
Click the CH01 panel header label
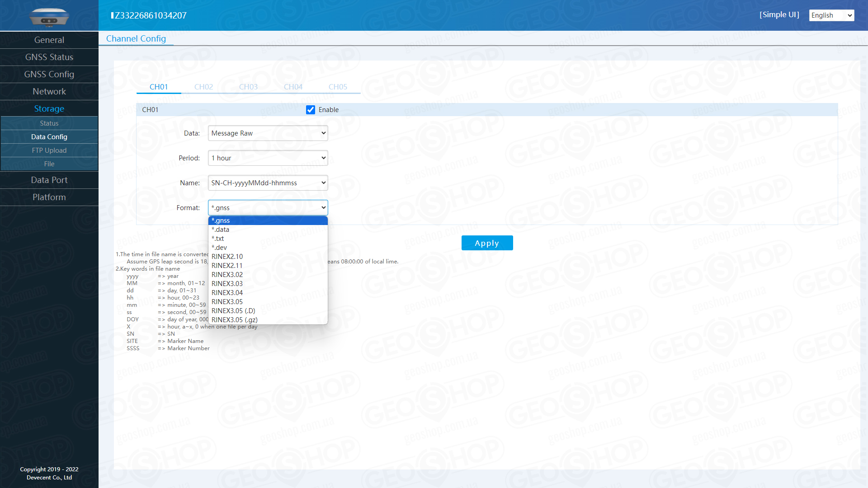coord(150,110)
